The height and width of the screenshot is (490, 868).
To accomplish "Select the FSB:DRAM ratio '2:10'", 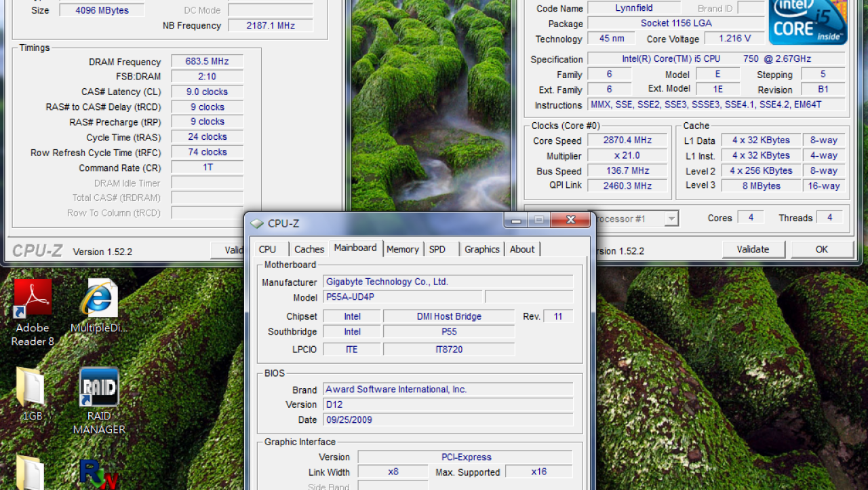I will click(208, 77).
